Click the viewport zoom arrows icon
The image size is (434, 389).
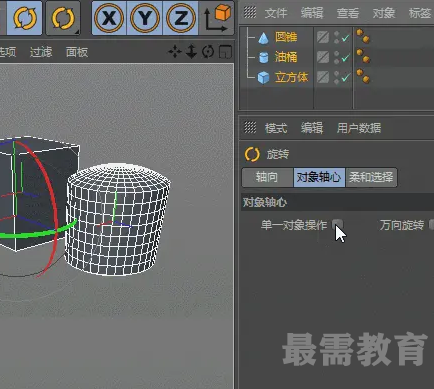coord(191,52)
